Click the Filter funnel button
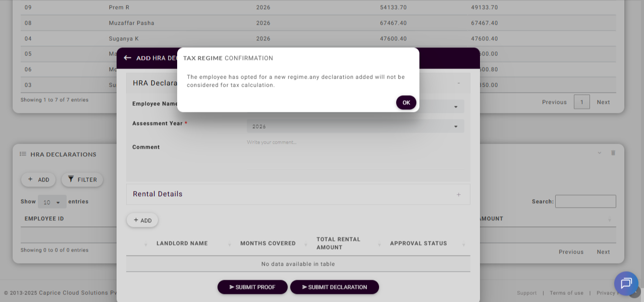 point(82,179)
